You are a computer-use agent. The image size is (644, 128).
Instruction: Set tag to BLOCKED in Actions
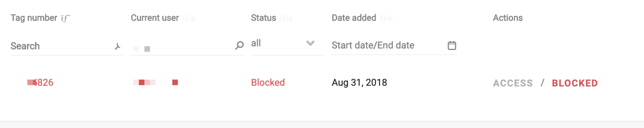click(x=575, y=83)
